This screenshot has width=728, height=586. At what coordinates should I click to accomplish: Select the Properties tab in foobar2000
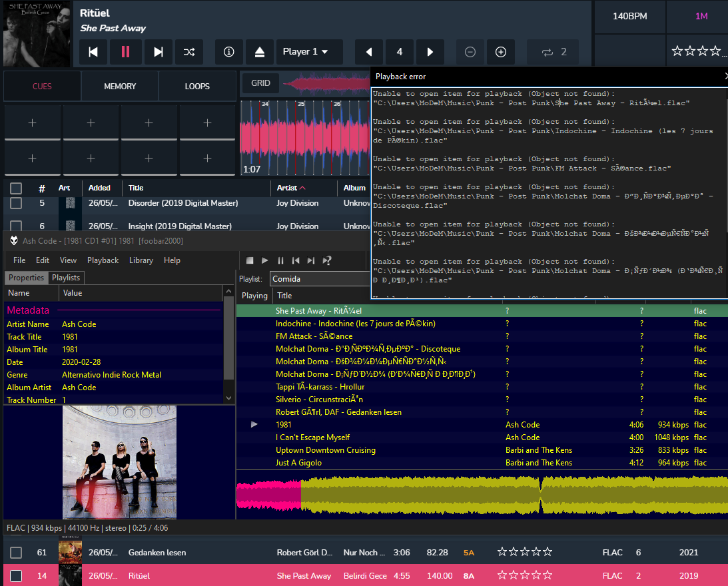[x=26, y=278]
